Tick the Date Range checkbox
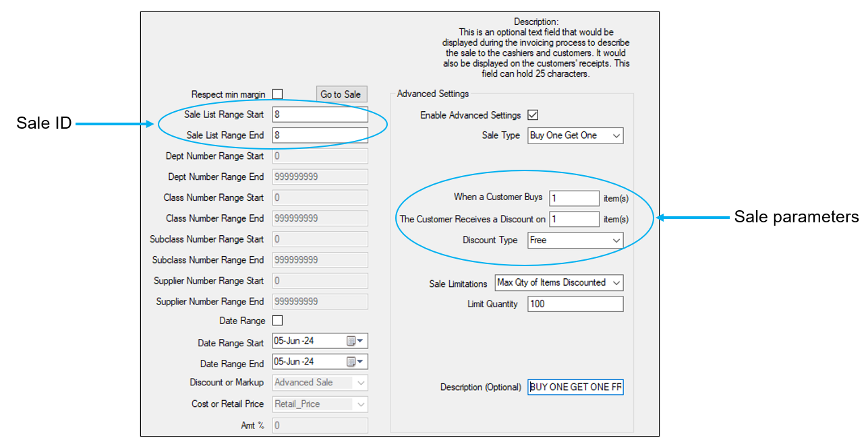 tap(277, 321)
